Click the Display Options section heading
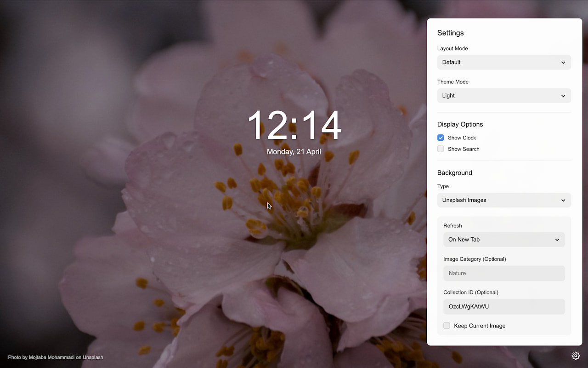 coord(460,124)
